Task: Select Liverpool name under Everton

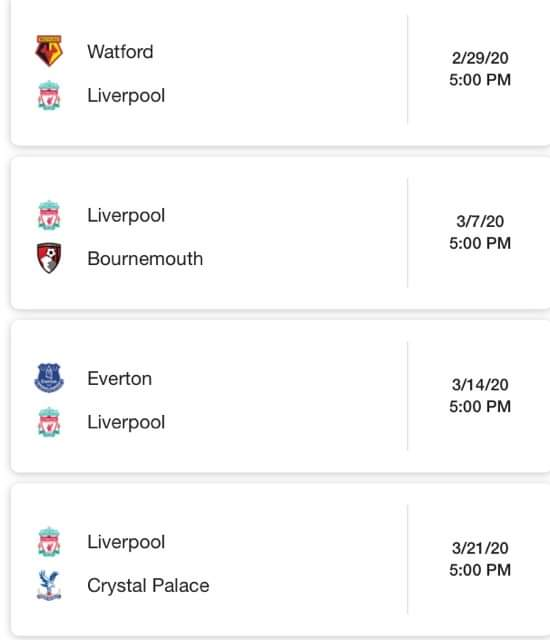Action: pos(126,422)
